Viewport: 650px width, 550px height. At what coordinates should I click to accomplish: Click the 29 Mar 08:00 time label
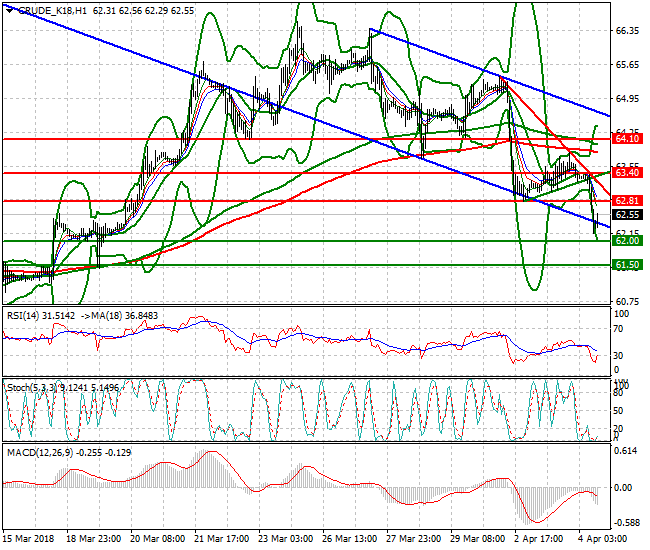point(478,539)
